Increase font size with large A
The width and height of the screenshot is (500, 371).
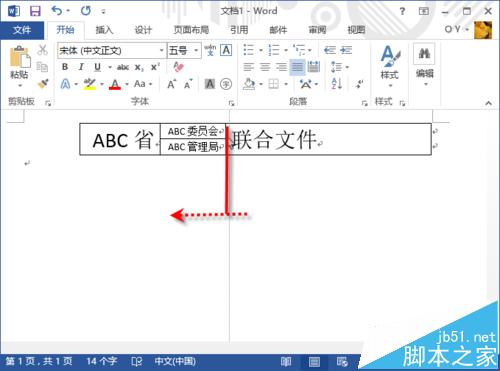[171, 84]
